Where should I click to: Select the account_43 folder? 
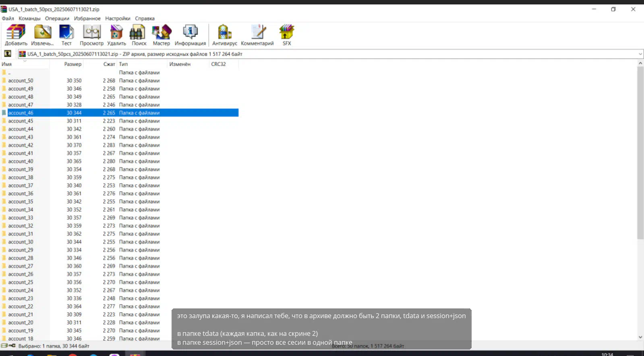(120, 137)
